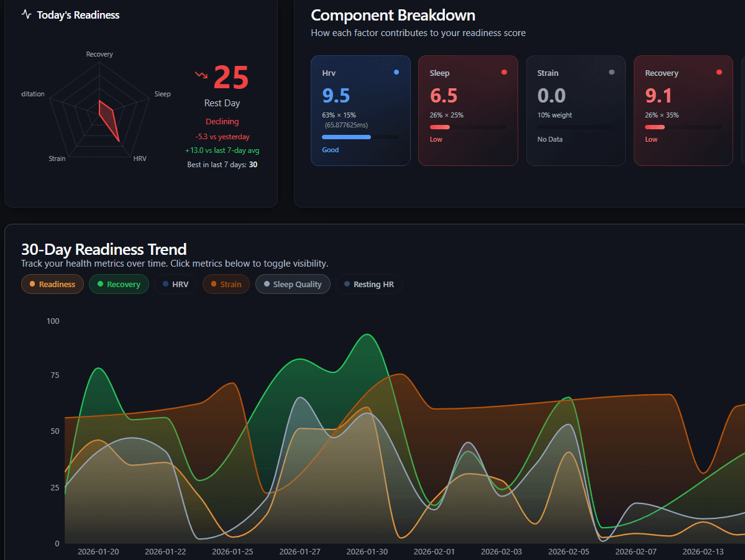Viewport: 745px width, 560px height.
Task: Click the gray status dot on the Strain card
Action: [611, 72]
